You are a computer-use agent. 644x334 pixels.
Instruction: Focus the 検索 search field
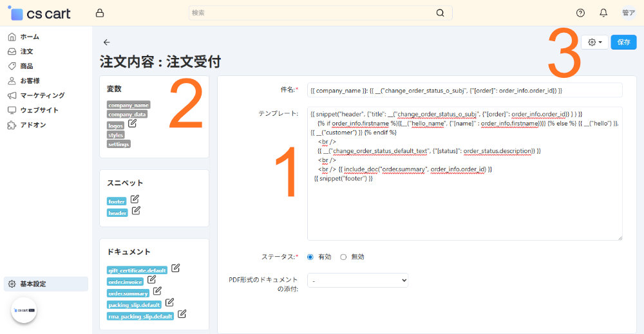(320, 13)
